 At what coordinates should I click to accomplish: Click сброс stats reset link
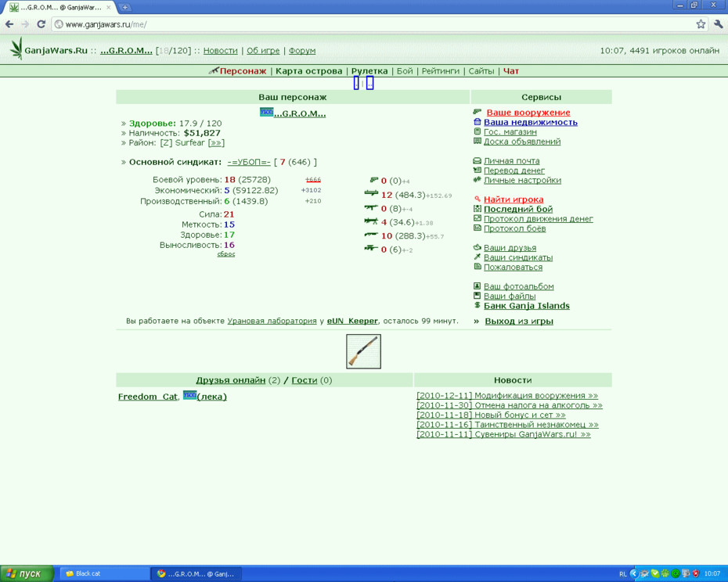225,254
